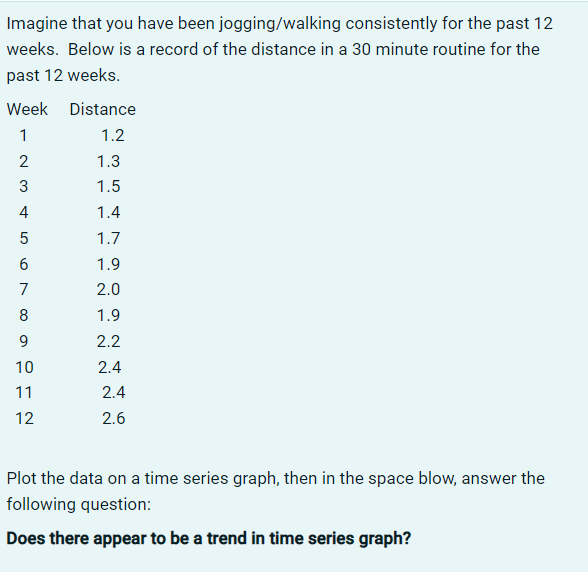Click the week 6 distance 1.9

108,264
